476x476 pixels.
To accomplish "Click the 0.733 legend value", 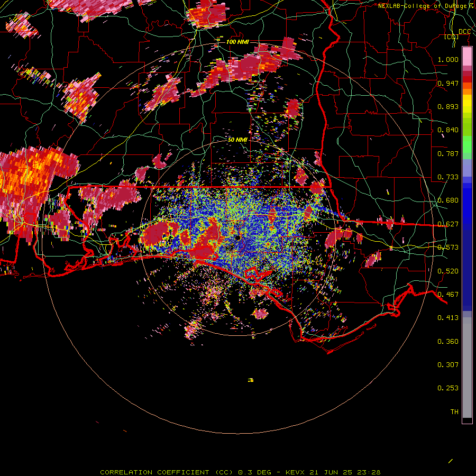I will pos(448,177).
